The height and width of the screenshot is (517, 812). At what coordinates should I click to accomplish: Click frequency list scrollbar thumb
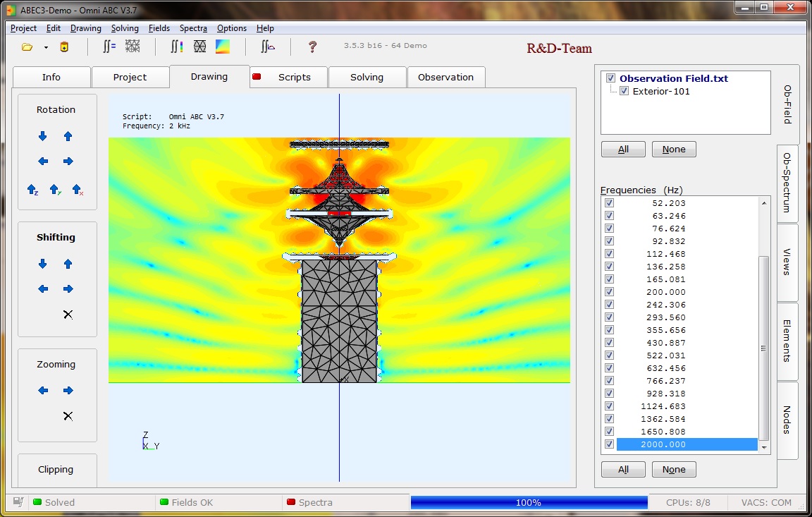764,348
